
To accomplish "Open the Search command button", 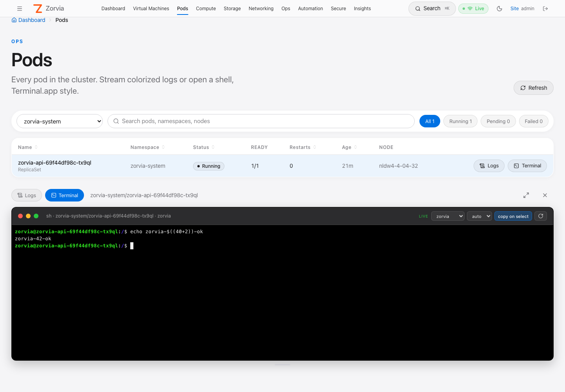I will [432, 9].
